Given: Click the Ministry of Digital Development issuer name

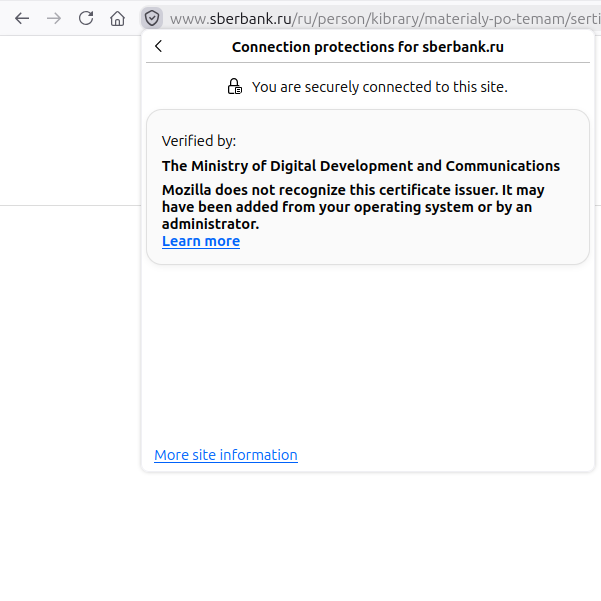Looking at the screenshot, I should (361, 166).
